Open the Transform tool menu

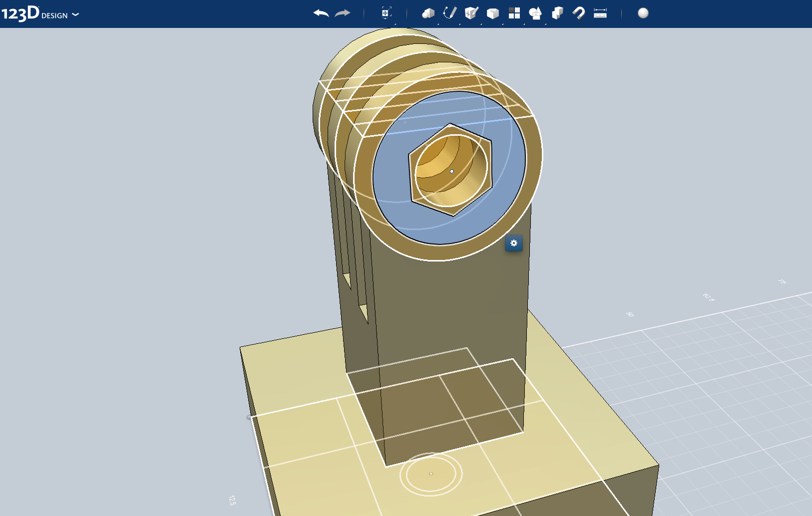coord(387,13)
